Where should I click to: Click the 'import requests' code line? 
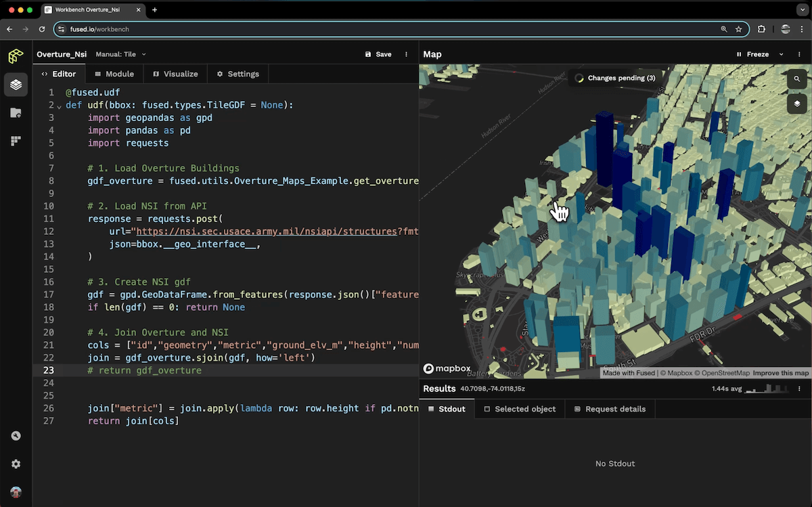click(128, 144)
